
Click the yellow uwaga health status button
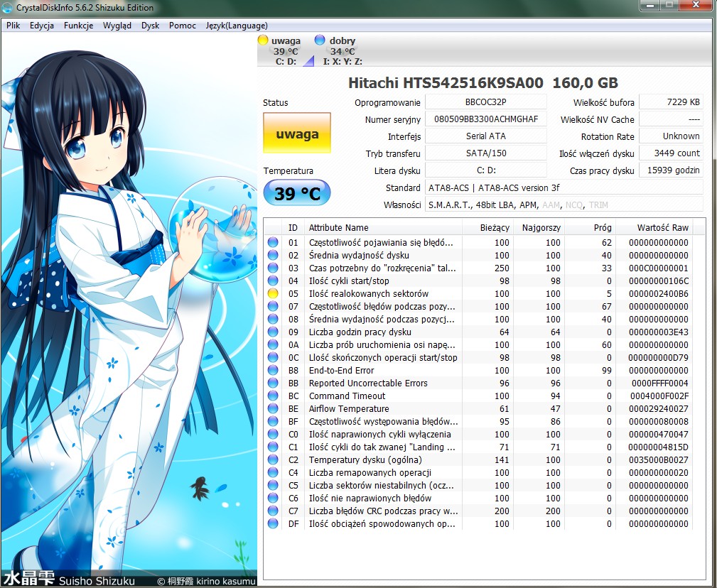click(297, 133)
